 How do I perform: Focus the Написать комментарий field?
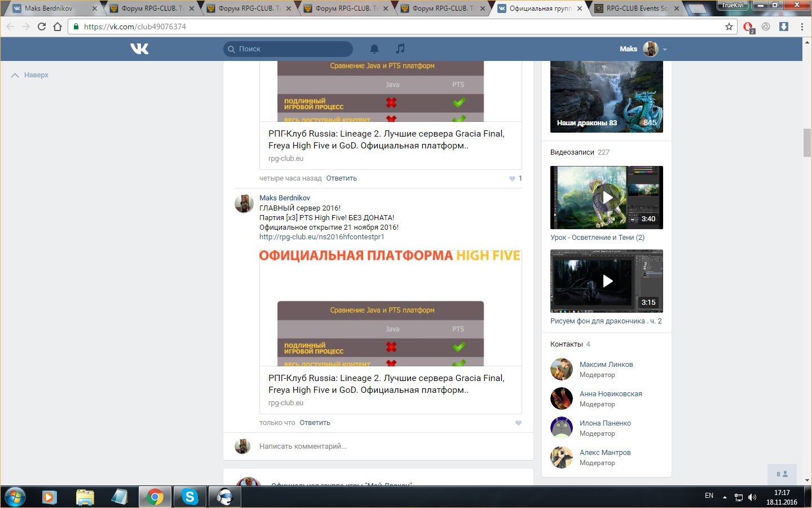(392, 446)
